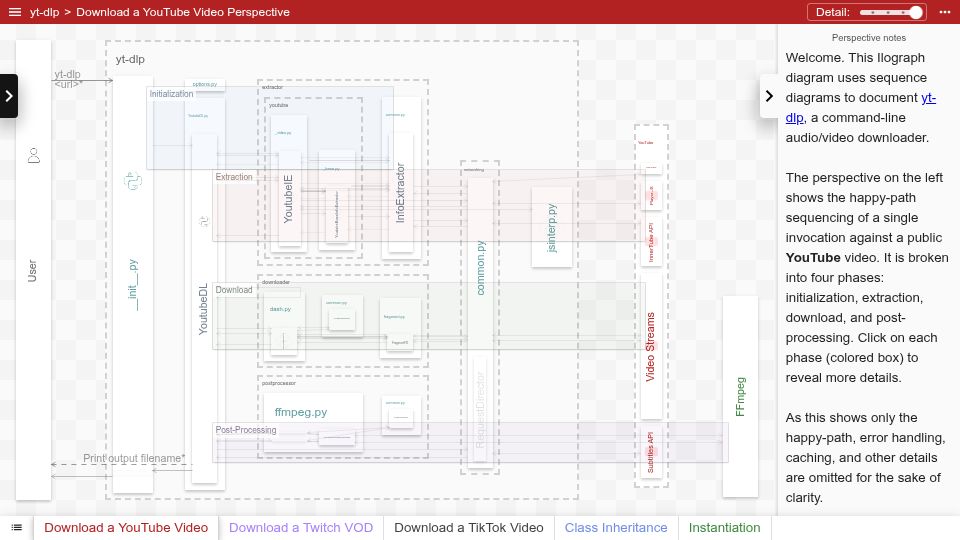960x540 pixels.
Task: Open the hamburger menu in the header
Action: point(15,12)
